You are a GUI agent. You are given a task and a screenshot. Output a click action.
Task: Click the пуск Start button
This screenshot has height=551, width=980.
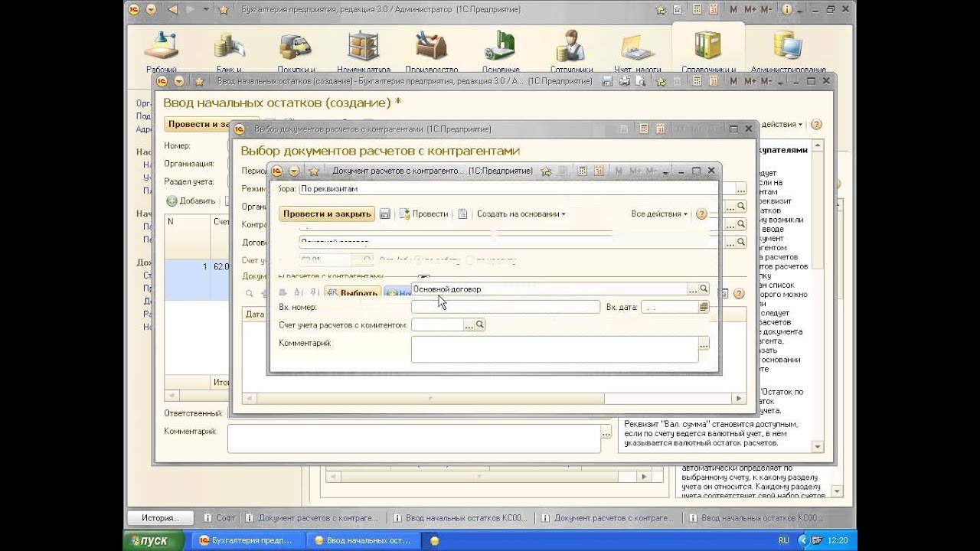(x=153, y=540)
